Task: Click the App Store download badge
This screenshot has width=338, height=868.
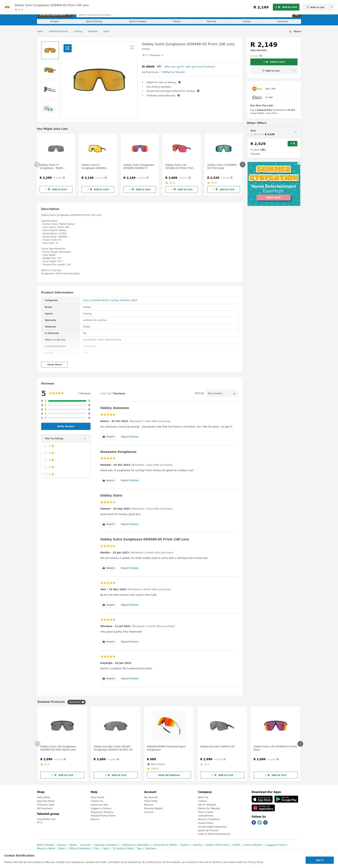Action: point(262,799)
